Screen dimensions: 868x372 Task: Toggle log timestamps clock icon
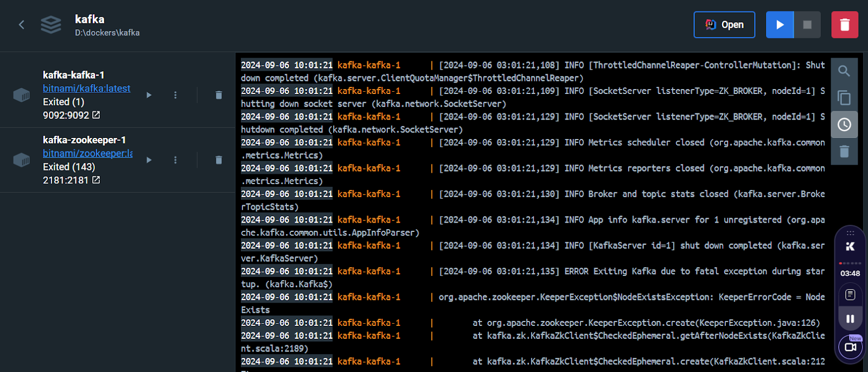[844, 124]
